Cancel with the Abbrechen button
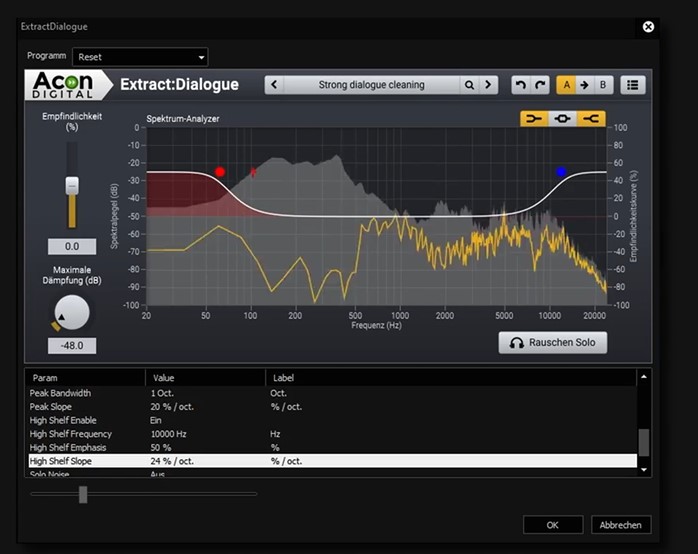Viewport: 698px width, 554px height. [x=621, y=525]
